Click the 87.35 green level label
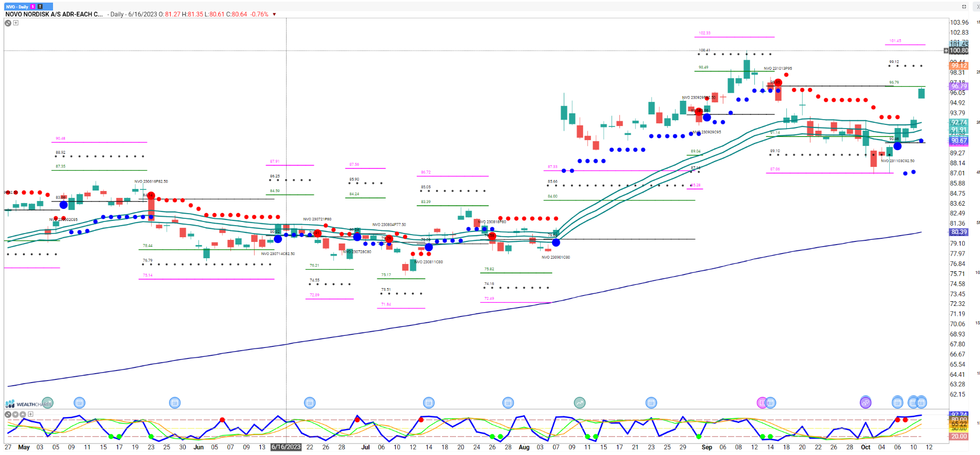 coord(60,166)
